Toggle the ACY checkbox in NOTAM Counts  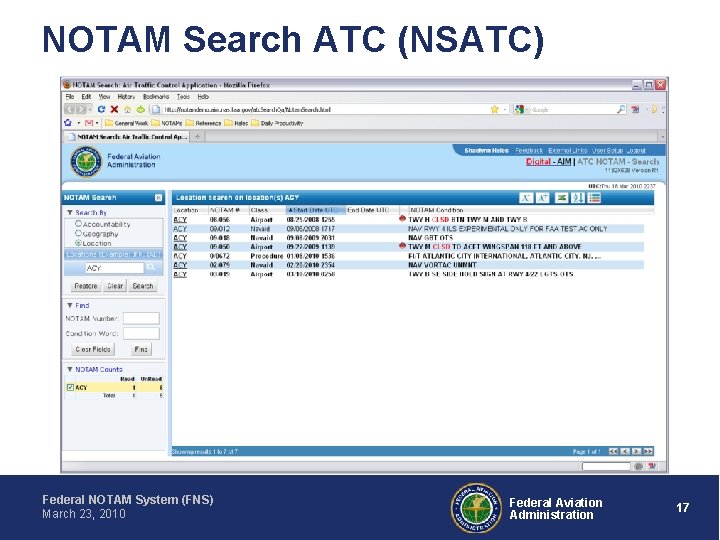[70, 388]
